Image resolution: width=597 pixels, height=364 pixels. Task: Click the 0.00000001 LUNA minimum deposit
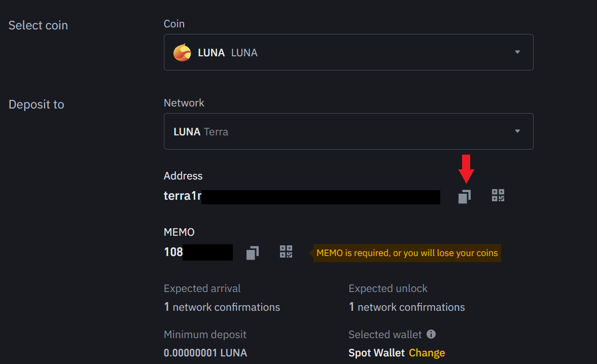tap(205, 353)
